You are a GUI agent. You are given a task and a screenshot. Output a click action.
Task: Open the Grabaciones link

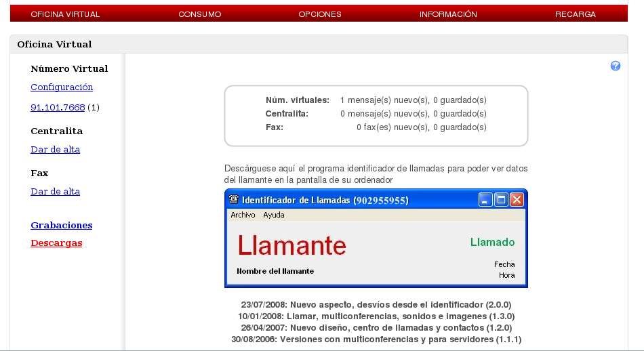click(x=62, y=226)
